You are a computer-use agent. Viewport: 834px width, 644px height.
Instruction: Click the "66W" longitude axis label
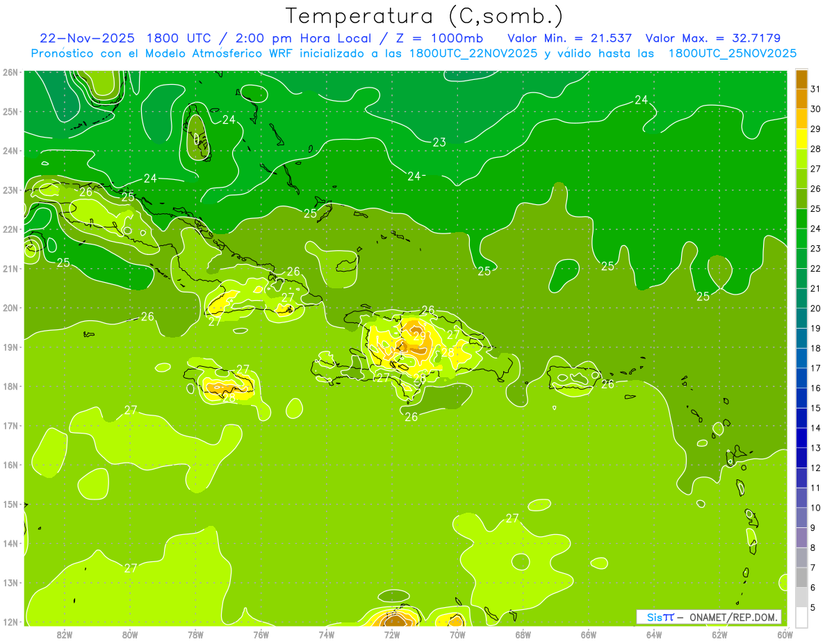[589, 634]
